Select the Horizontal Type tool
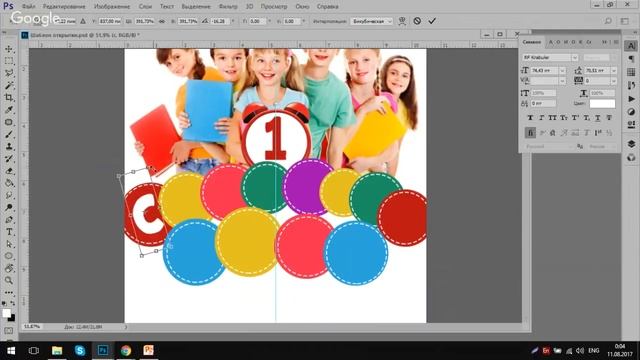Viewport: 640px width, 360px height. 9,232
